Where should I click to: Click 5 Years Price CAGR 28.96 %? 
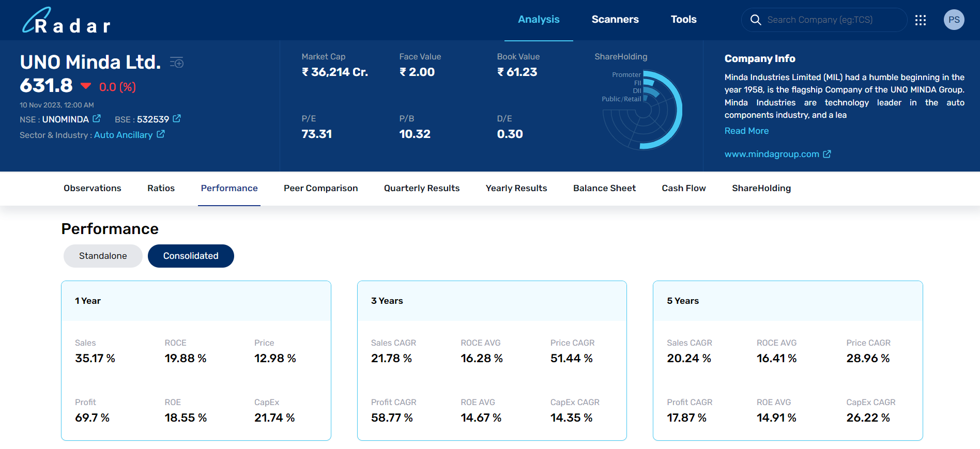868,358
